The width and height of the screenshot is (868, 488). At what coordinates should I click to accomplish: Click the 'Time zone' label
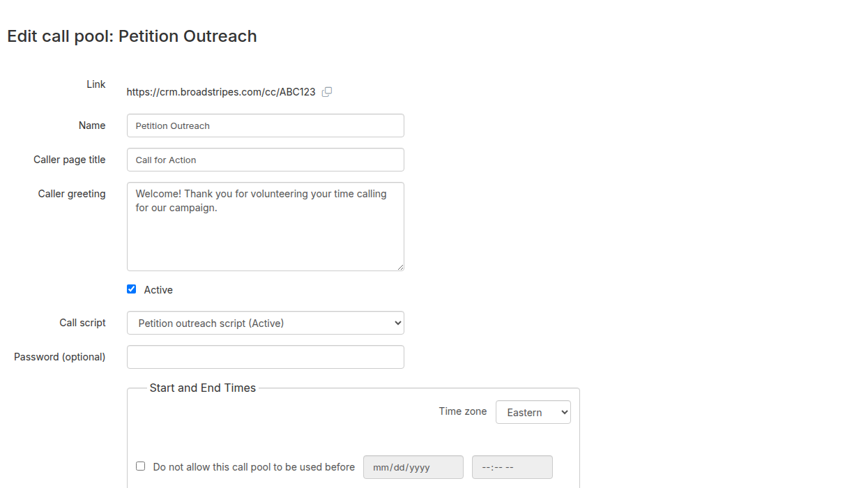click(x=463, y=411)
